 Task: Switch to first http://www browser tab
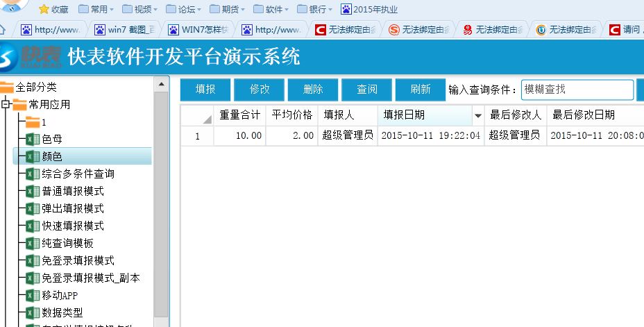(x=51, y=30)
